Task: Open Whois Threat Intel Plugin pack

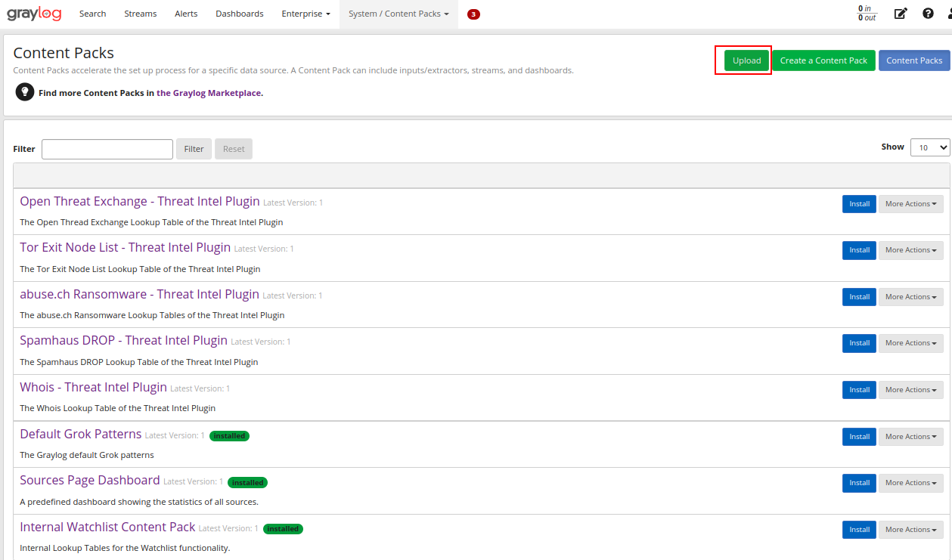Action: [93, 387]
